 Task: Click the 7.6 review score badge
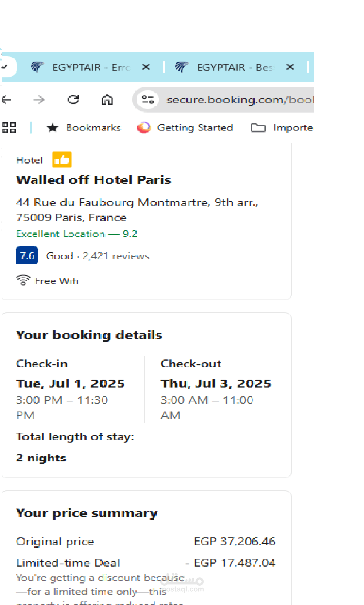point(27,256)
